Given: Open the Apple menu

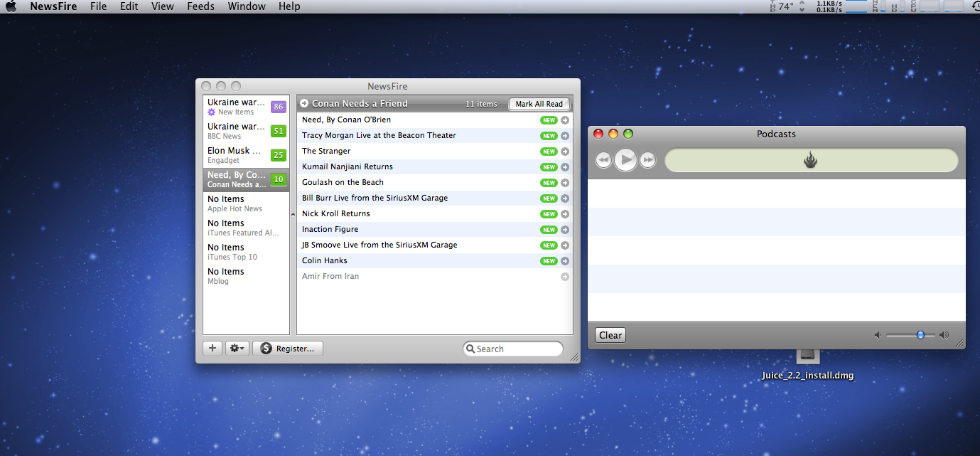Looking at the screenshot, I should 11,6.
